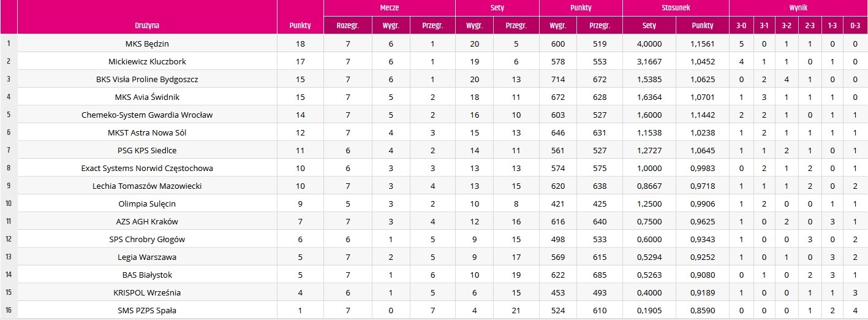Open the MKS Będzin team row
This screenshot has width=868, height=320.
tap(434, 44)
